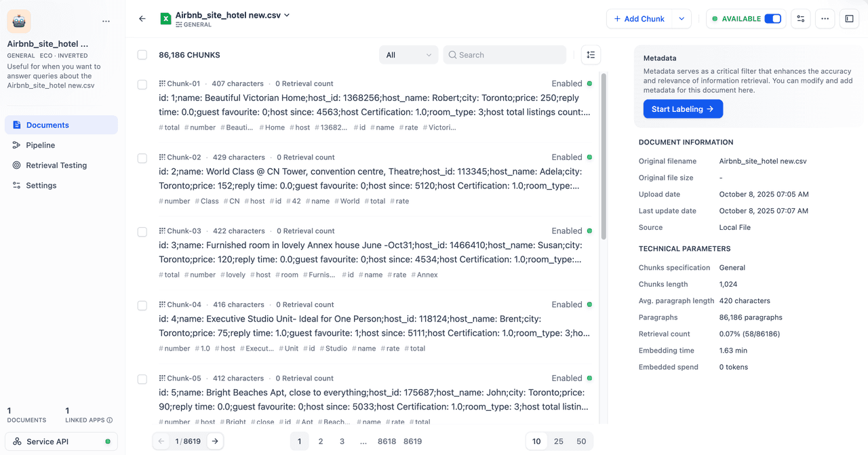The image size is (868, 455).
Task: Open Retrieval Testing in sidebar
Action: [x=56, y=165]
